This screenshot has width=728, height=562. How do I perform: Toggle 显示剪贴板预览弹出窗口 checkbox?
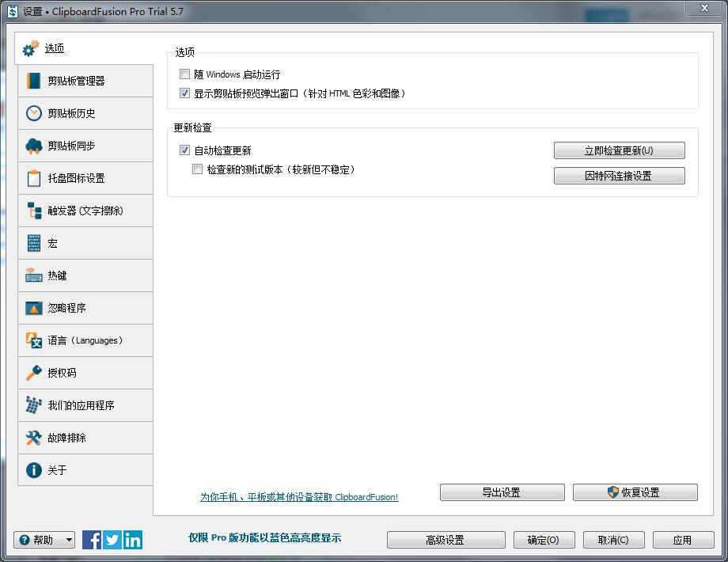tap(184, 93)
